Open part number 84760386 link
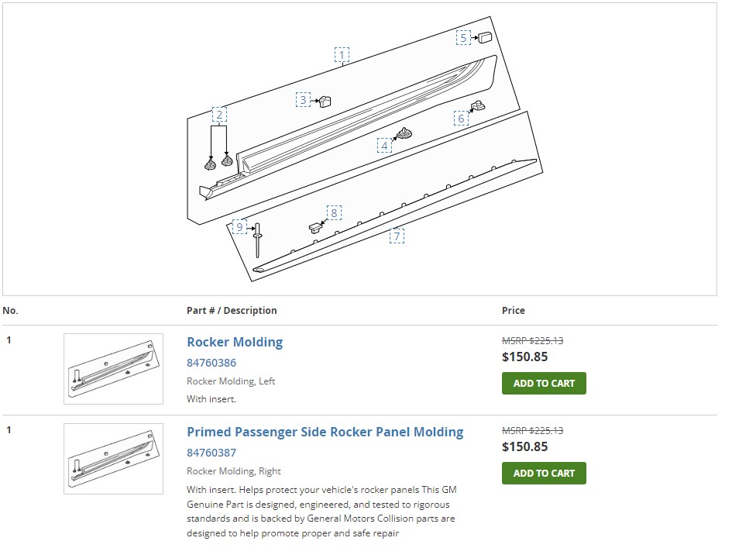 point(211,363)
